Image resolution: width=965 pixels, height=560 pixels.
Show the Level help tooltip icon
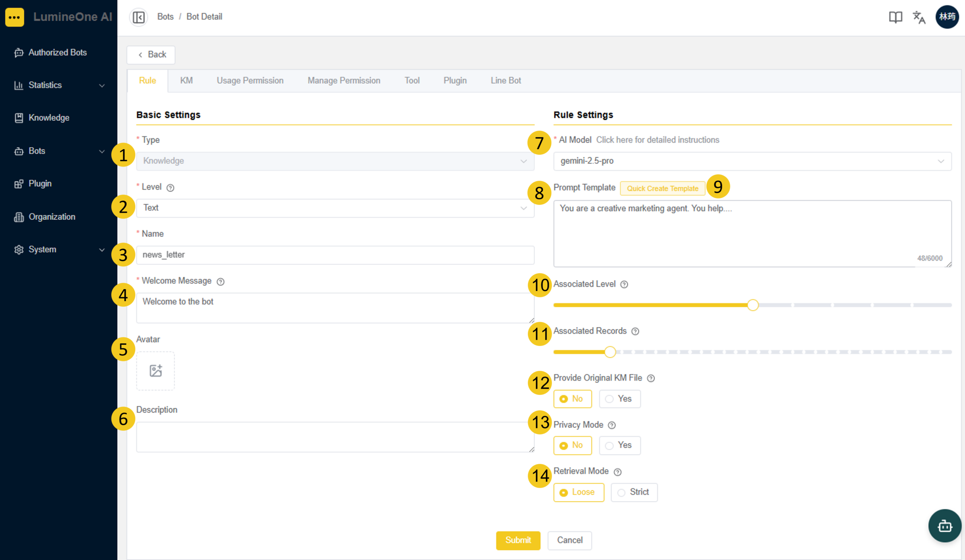click(x=170, y=188)
